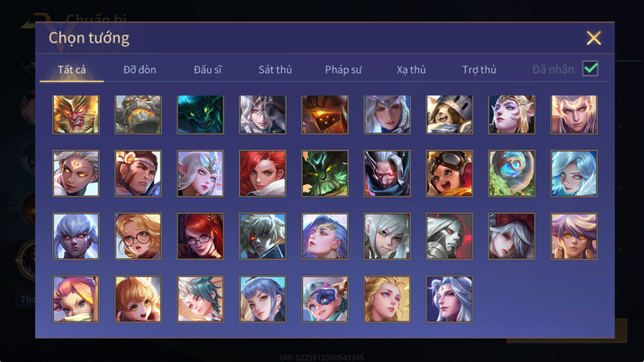The height and width of the screenshot is (362, 644).
Task: Select the red-haired woman wearing glasses hero
Action: [x=201, y=236]
